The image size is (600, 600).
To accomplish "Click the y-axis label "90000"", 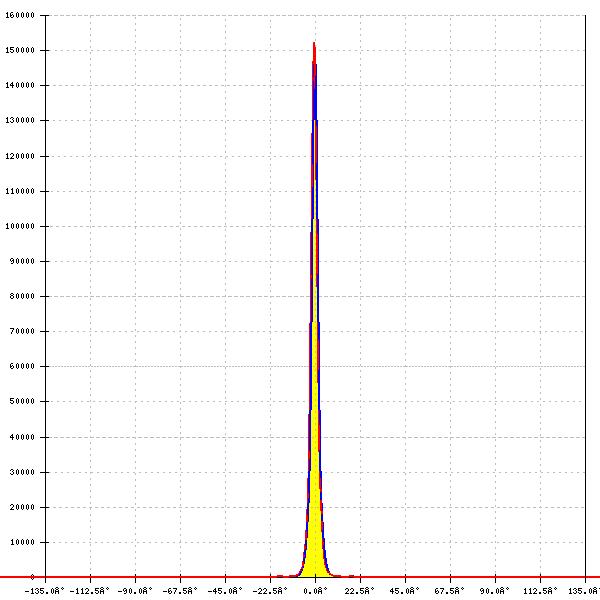I will tap(22, 261).
